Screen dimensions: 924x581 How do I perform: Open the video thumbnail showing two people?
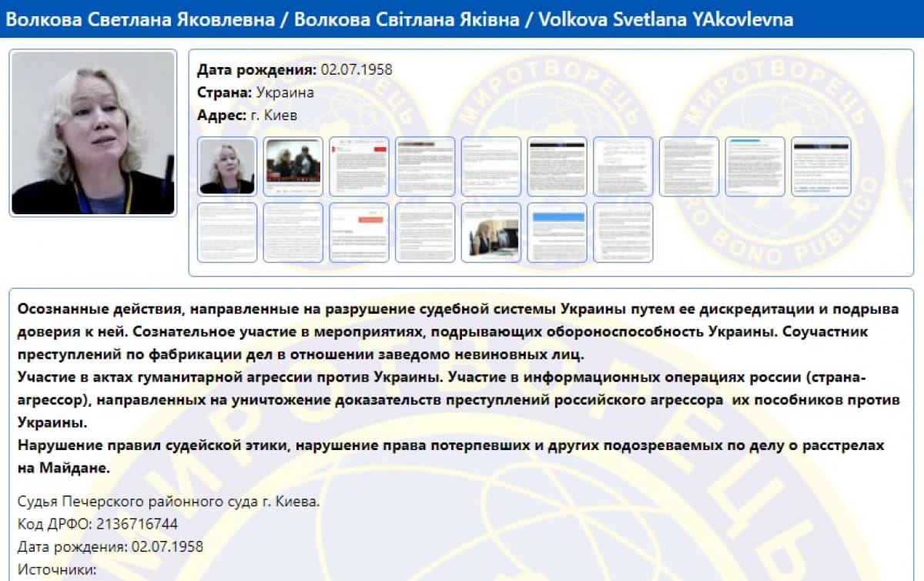pyautogui.click(x=293, y=166)
